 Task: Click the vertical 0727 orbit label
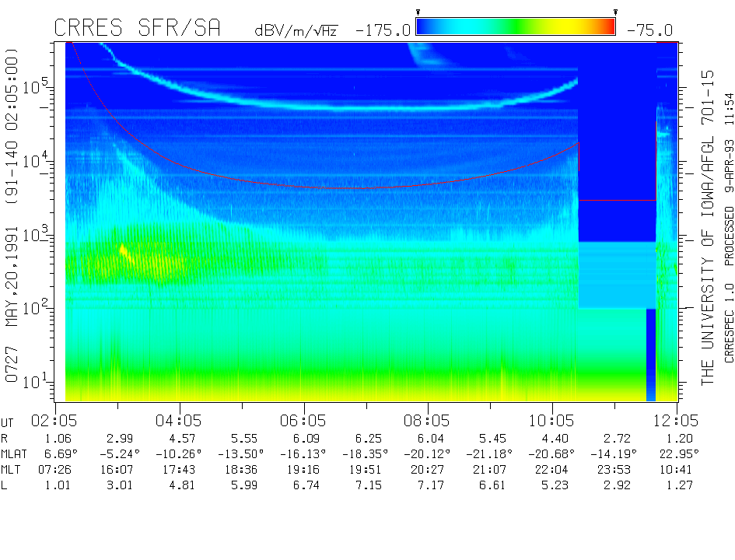click(x=11, y=364)
